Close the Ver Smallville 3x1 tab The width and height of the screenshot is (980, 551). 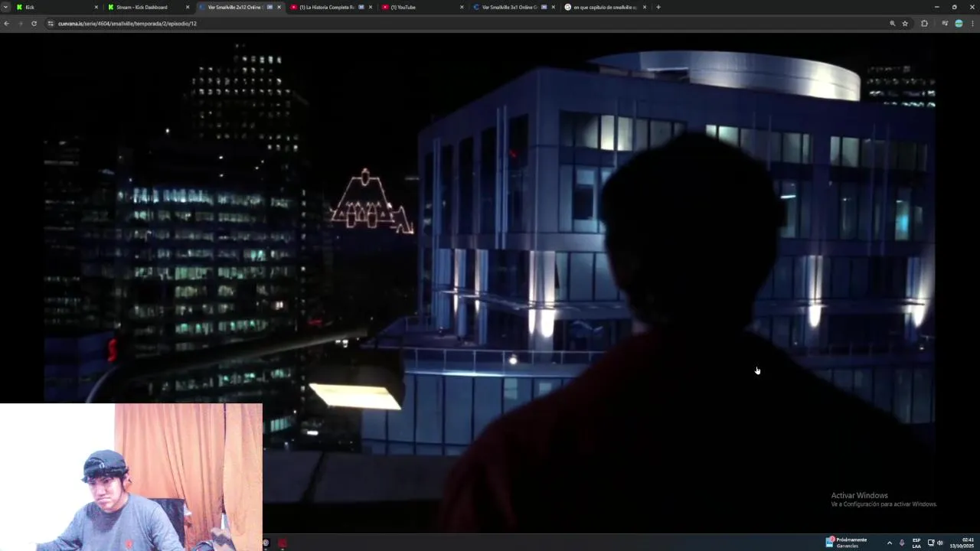pos(553,7)
